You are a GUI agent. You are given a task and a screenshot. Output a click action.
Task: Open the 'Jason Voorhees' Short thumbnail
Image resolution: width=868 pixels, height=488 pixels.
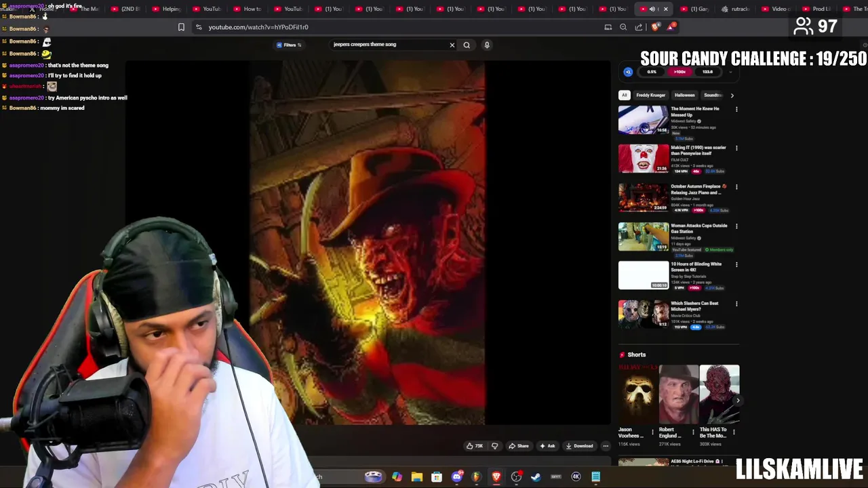pyautogui.click(x=638, y=394)
